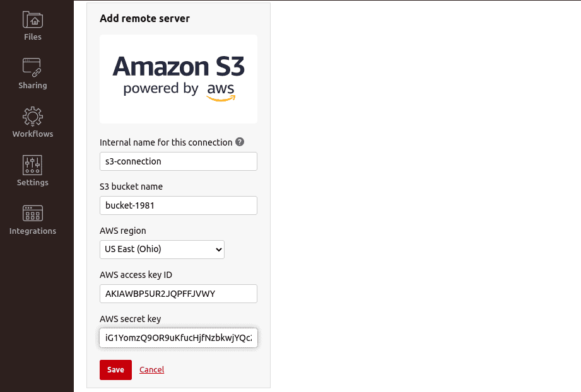Click the S3 bucket name label
Viewport: 581px width, 392px height.
(131, 187)
